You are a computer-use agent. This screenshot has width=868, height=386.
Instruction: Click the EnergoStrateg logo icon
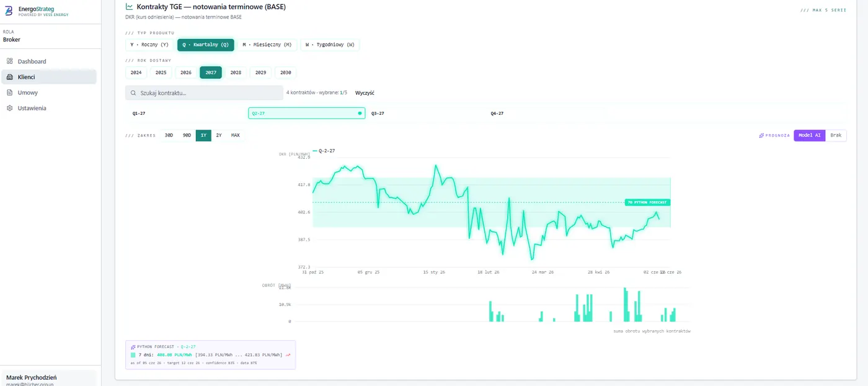9,11
